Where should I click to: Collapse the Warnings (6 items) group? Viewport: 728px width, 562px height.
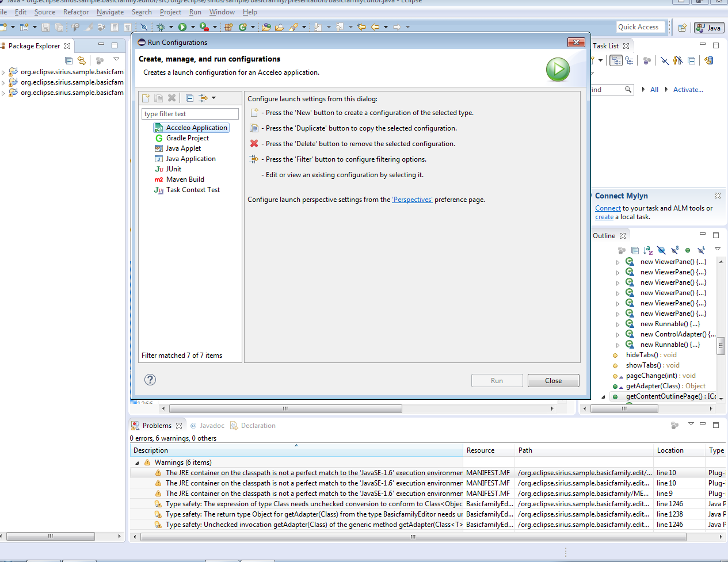pyautogui.click(x=137, y=462)
